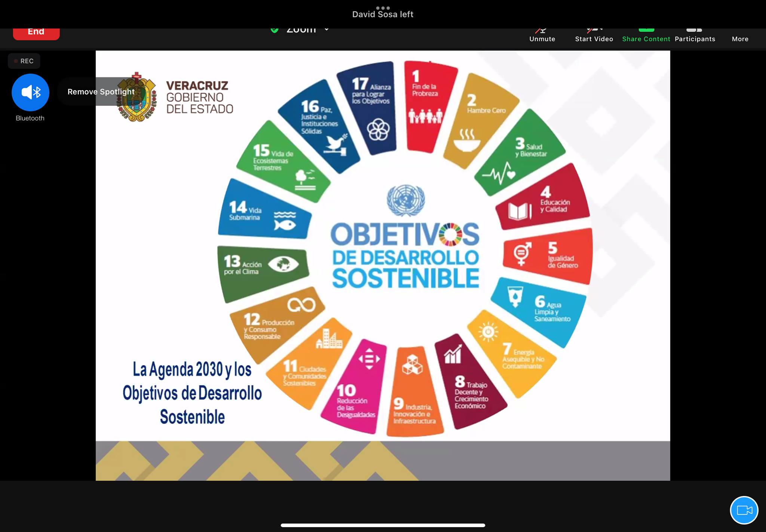Open the Participants panel
The width and height of the screenshot is (766, 532).
[x=695, y=36]
